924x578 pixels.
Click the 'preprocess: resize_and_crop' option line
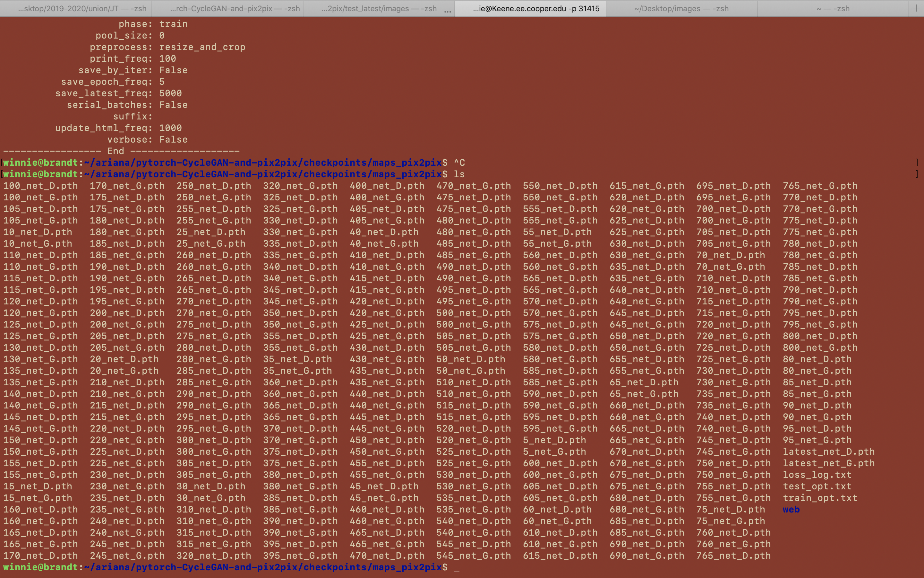pyautogui.click(x=167, y=47)
